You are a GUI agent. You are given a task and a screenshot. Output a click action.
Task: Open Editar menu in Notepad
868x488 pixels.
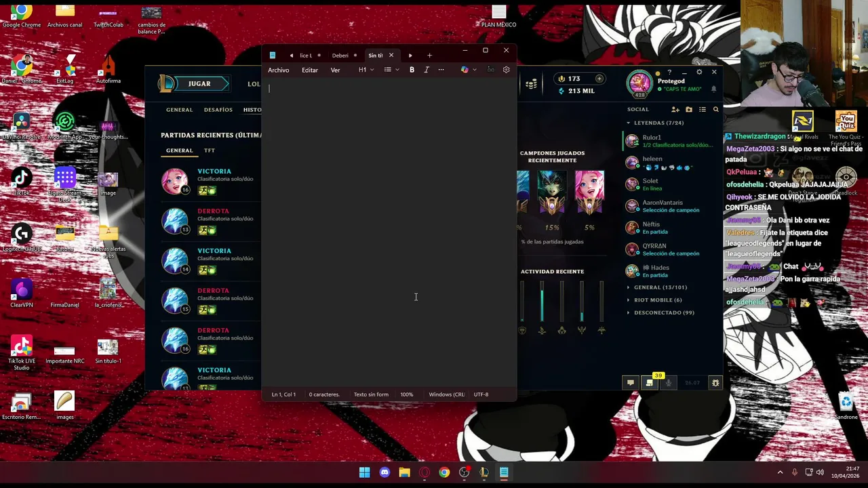[x=310, y=70]
